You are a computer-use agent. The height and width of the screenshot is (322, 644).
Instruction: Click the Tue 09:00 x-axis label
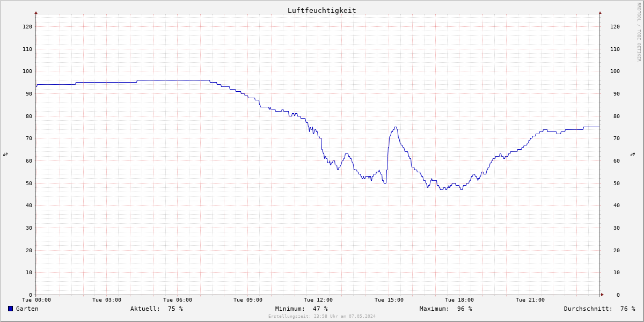tap(248, 300)
